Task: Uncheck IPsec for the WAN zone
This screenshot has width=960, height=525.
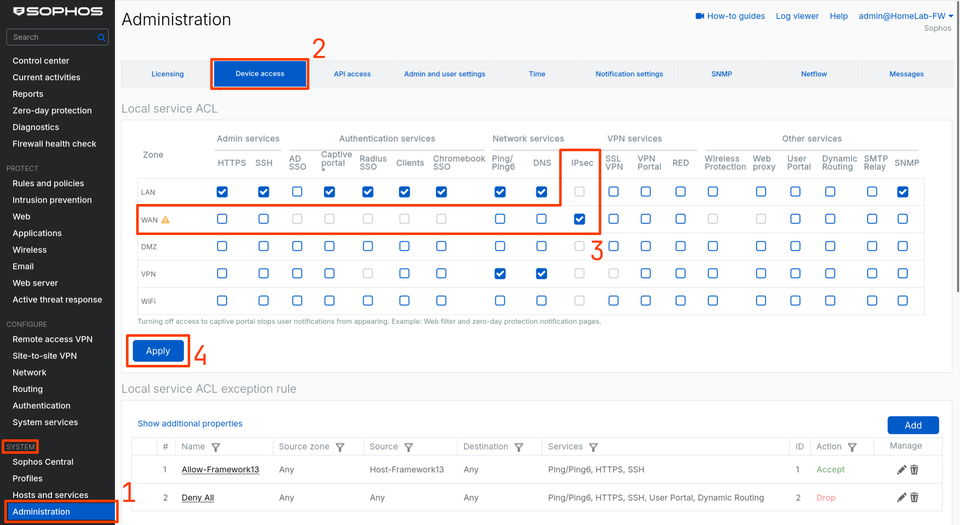Action: pos(579,218)
